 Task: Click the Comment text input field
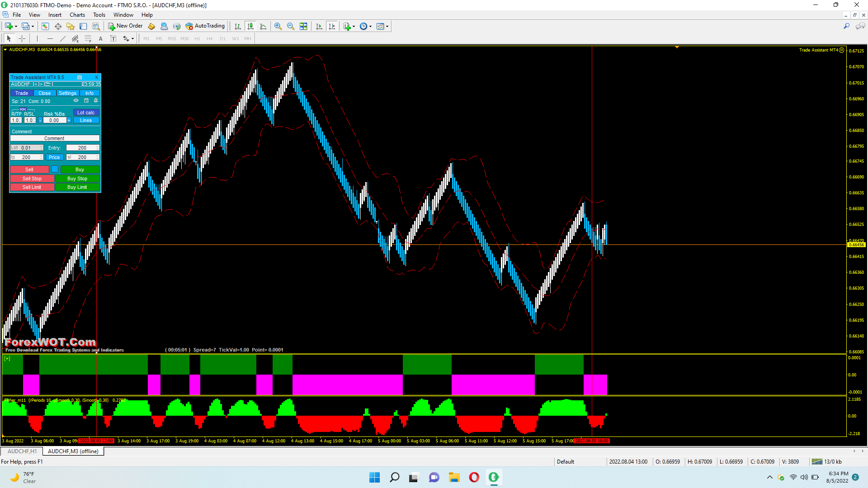click(54, 138)
